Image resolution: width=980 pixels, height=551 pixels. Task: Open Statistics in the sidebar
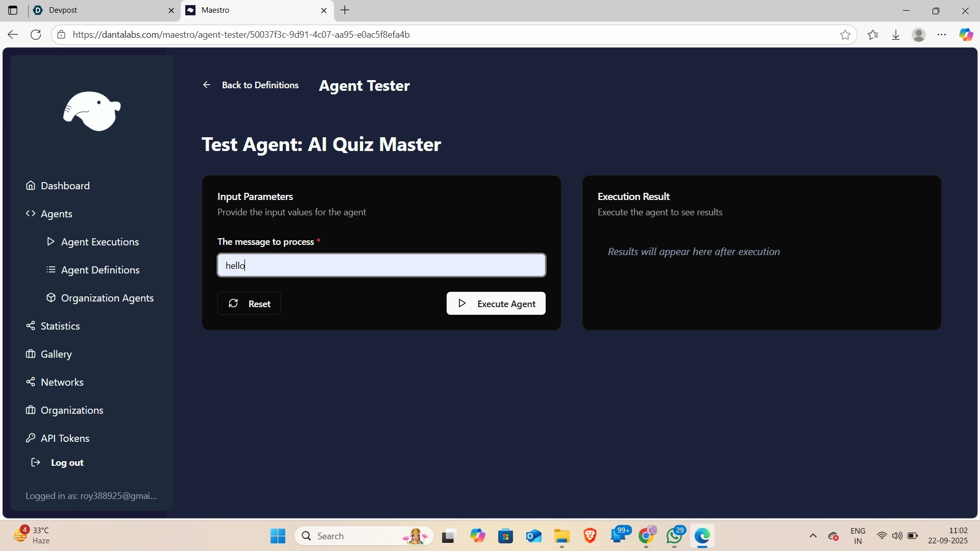point(60,326)
